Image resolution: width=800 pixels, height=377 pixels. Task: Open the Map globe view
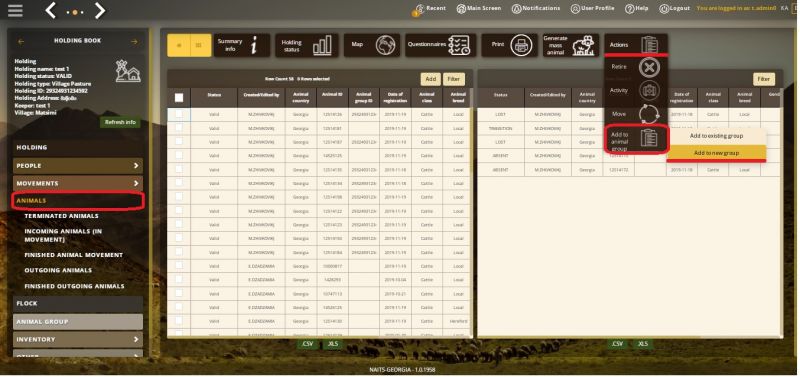[371, 45]
